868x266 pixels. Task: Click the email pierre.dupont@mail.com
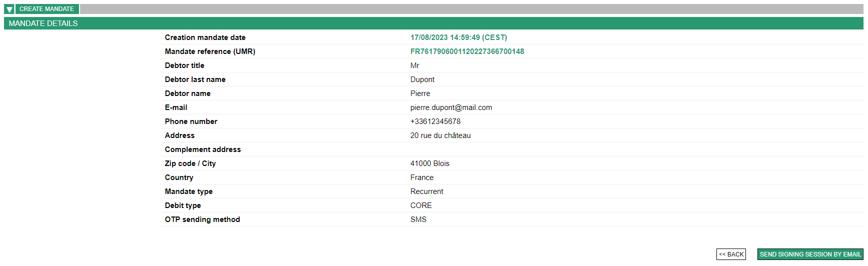pos(451,107)
